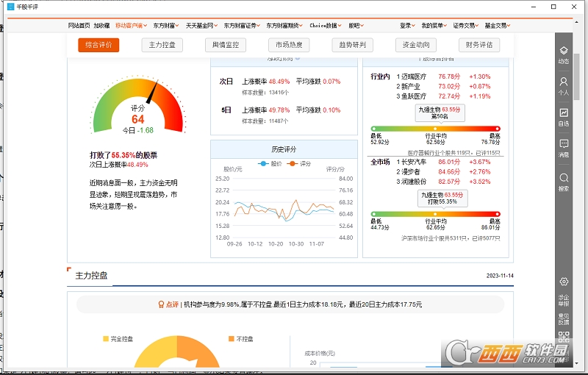Open 迈瑞医疗 in industry ranking
Viewport: 588px width, 375px height.
pyautogui.click(x=414, y=76)
